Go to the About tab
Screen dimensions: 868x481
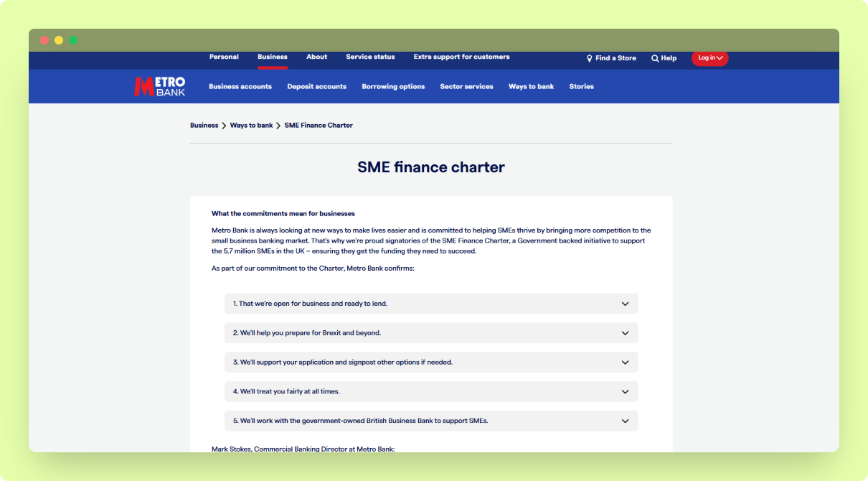click(316, 57)
